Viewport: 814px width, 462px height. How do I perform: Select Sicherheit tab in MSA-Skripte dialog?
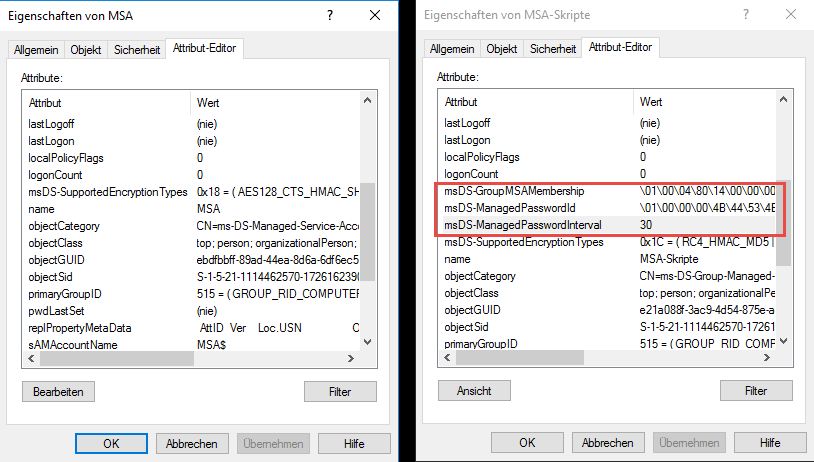point(553,48)
